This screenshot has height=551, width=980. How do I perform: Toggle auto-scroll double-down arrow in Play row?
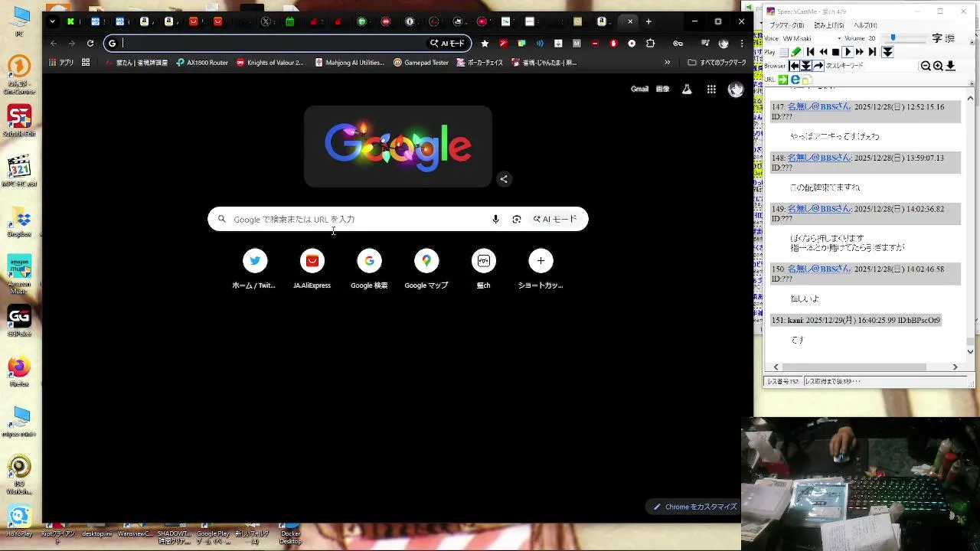(x=887, y=52)
